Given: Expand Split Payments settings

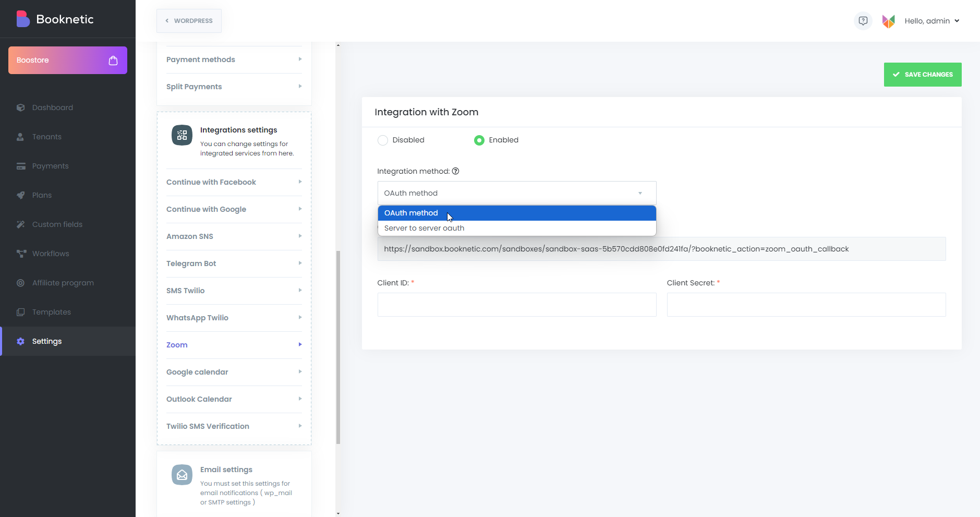Looking at the screenshot, I should click(234, 87).
